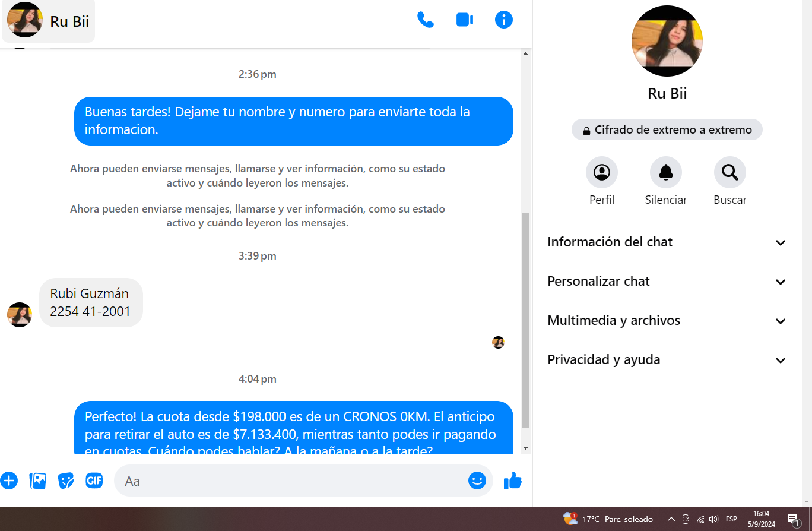Open the taskbar clock showing 16:04
This screenshot has width=812, height=531.
point(761,519)
